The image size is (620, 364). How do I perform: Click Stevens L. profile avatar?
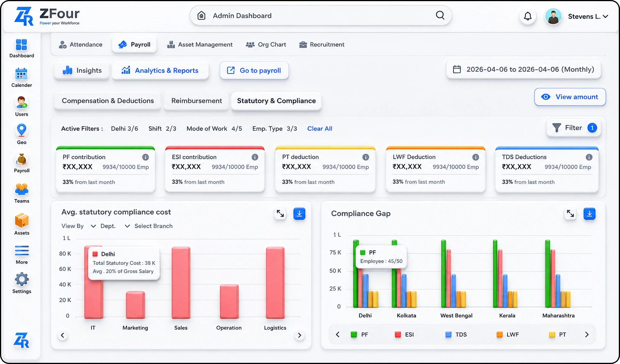pyautogui.click(x=553, y=16)
